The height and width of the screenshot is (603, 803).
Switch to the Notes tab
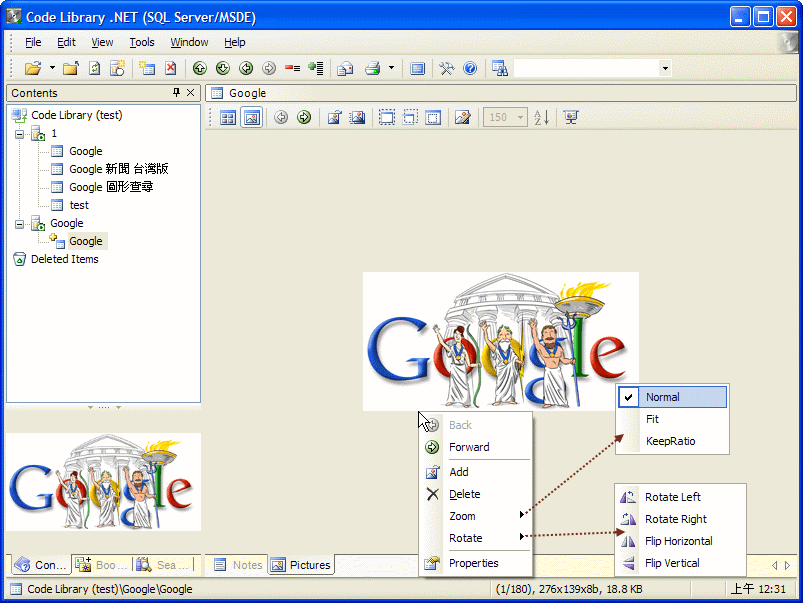coord(238,565)
